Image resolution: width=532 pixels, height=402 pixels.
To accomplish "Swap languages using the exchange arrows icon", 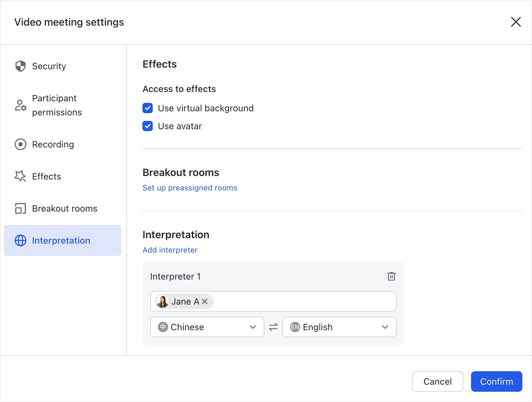I will tap(273, 327).
